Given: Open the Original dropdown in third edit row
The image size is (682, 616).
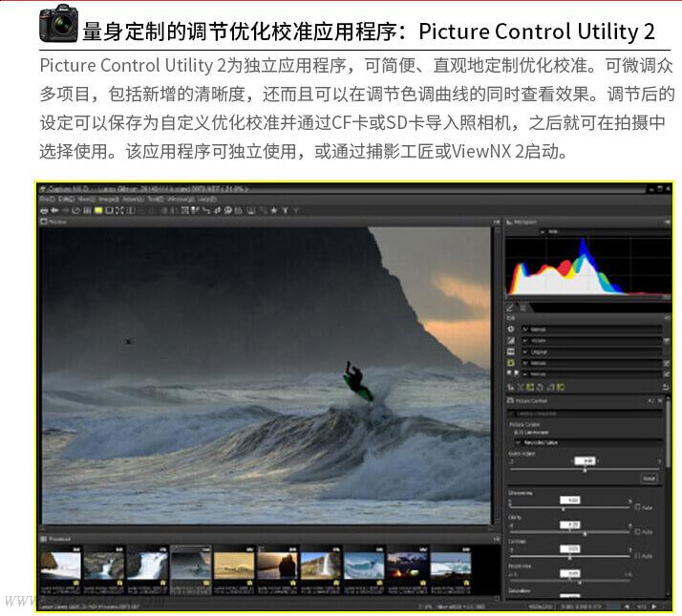Looking at the screenshot, I should 591,351.
